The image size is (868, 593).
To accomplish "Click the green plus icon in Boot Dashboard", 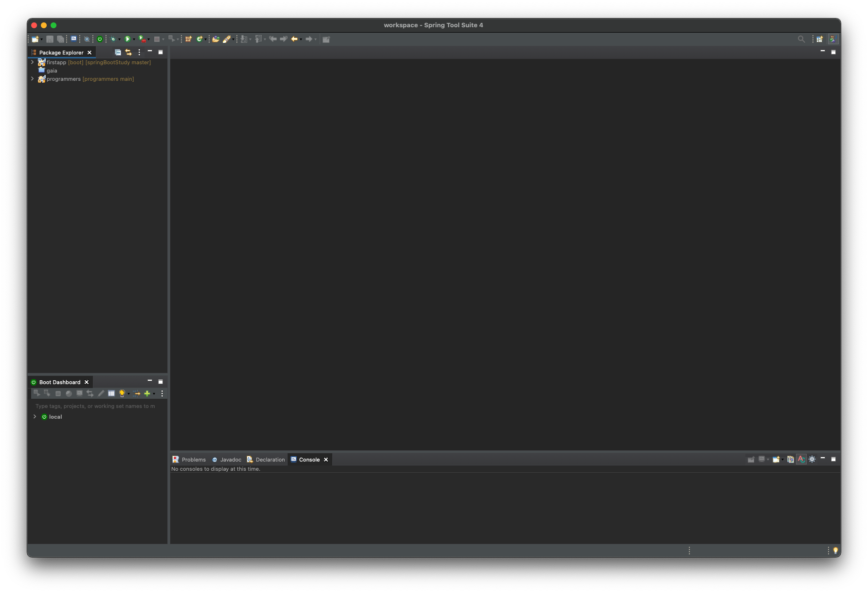I will [x=147, y=393].
